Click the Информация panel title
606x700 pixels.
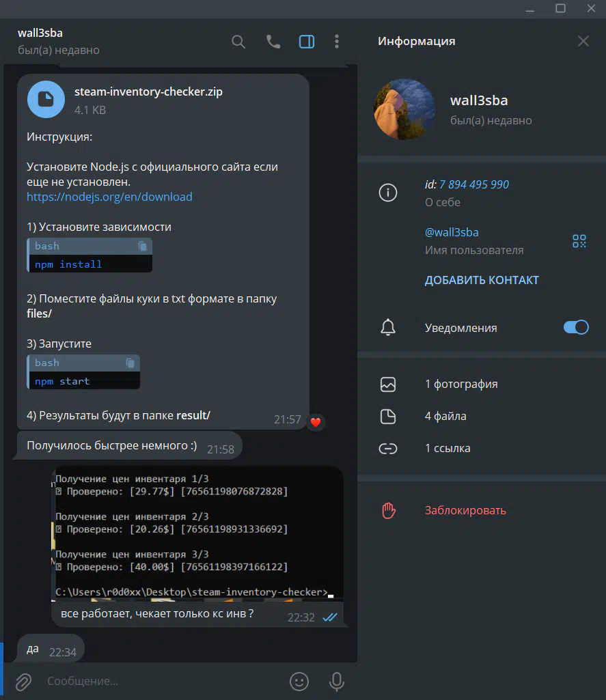coord(417,41)
